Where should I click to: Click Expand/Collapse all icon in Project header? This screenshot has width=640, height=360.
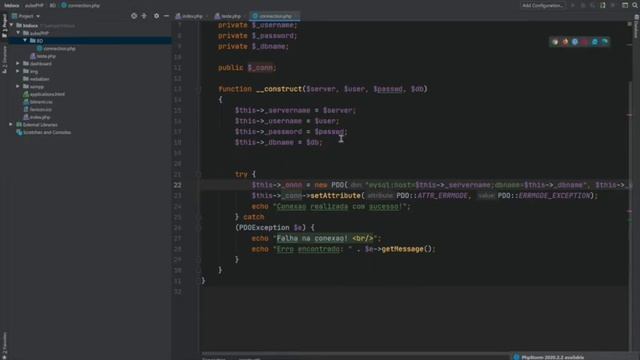pos(144,16)
